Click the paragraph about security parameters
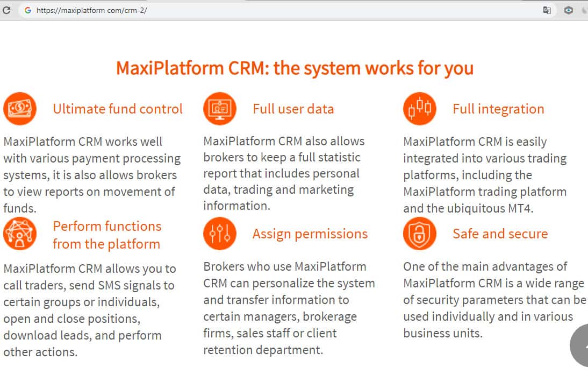 [x=494, y=300]
